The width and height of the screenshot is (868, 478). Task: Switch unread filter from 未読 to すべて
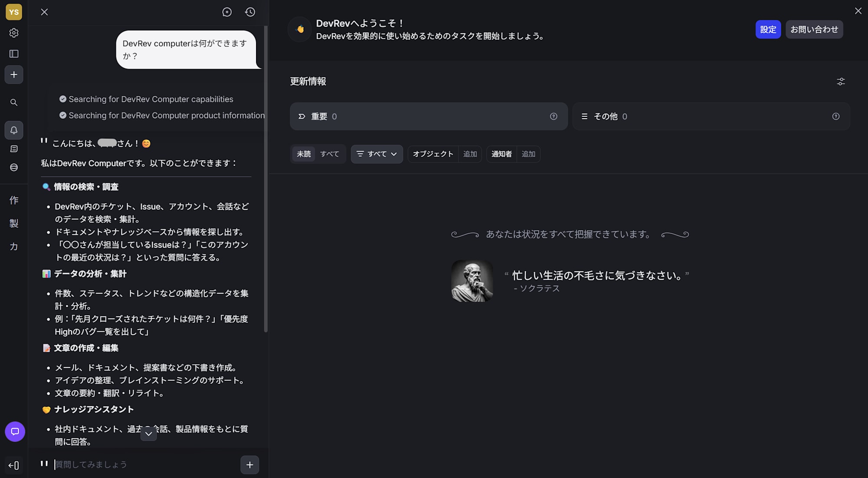[330, 154]
